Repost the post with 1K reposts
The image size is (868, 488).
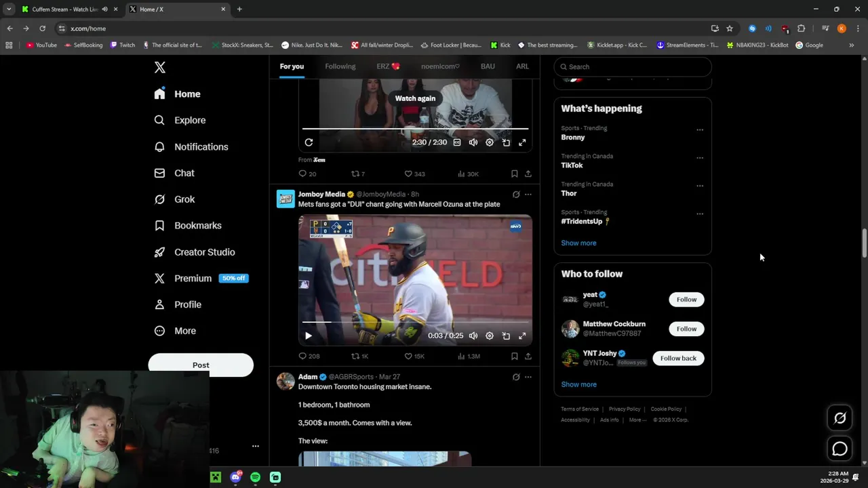[359, 357]
